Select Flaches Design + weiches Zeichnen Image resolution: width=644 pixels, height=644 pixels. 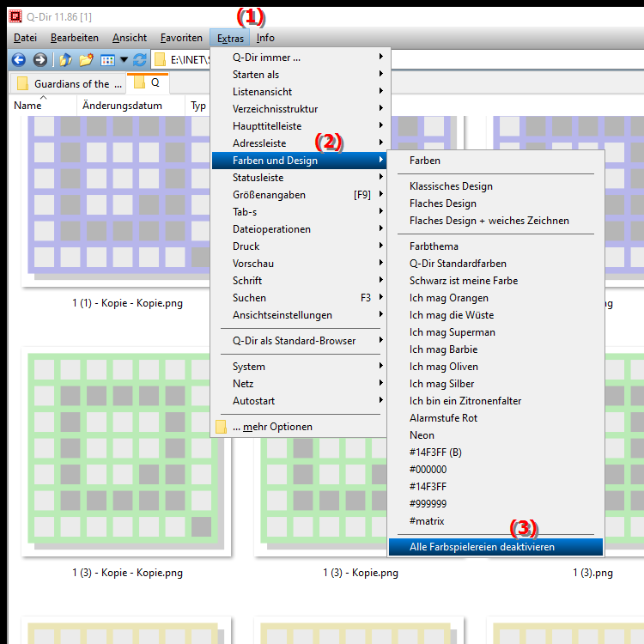[x=495, y=221]
